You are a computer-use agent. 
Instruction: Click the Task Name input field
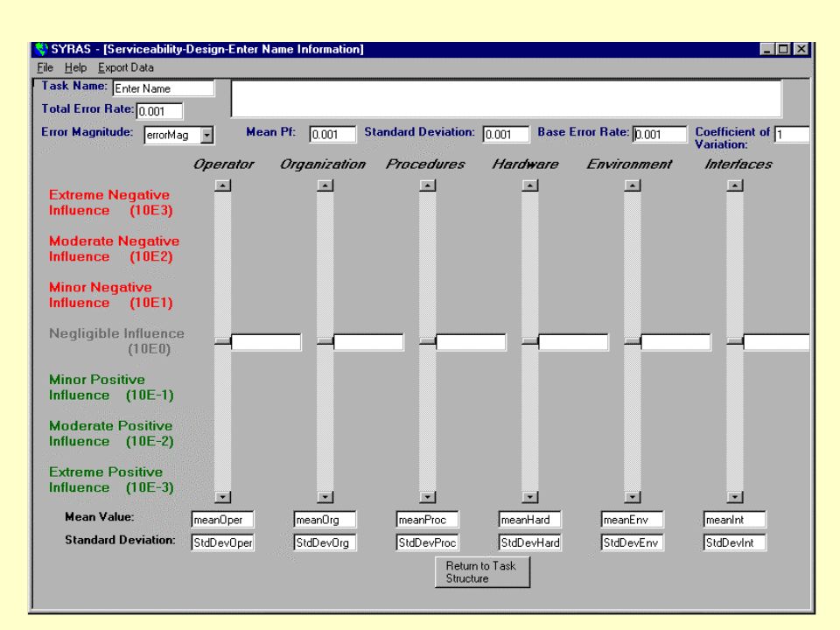click(x=164, y=88)
